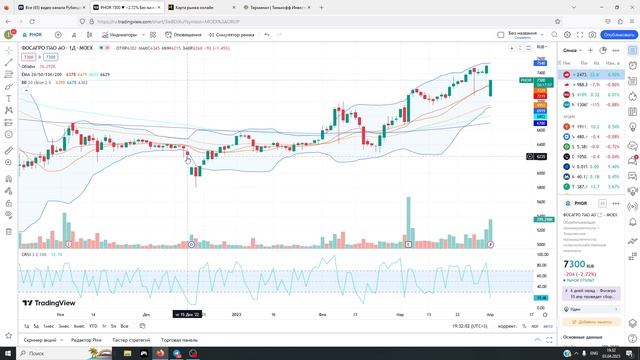Open the ideas lightbulb icon in sidebar

coord(633,127)
